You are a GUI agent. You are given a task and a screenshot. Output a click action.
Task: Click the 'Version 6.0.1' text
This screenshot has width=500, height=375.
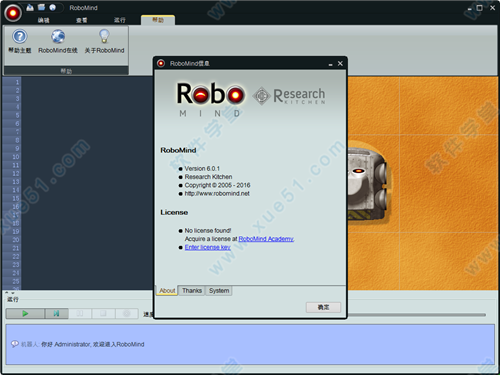pyautogui.click(x=202, y=168)
